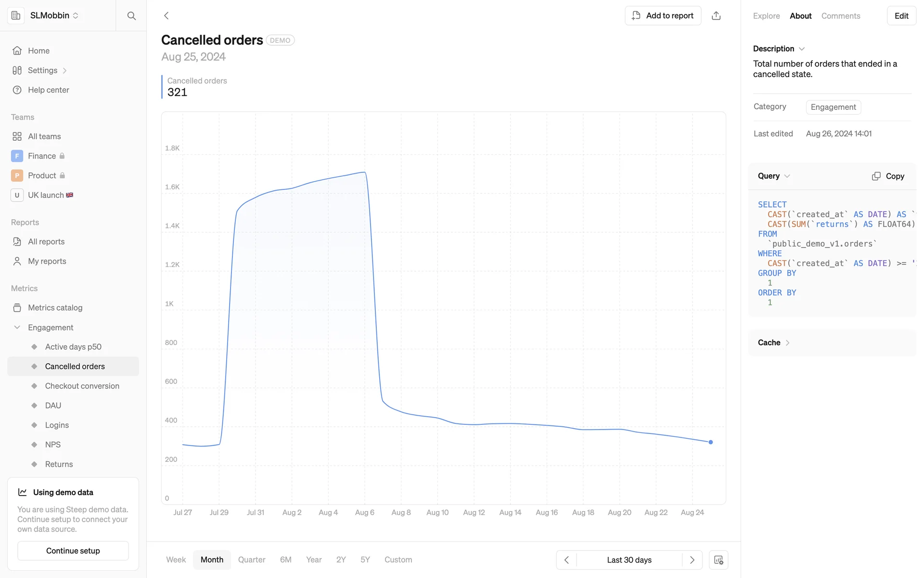Select the Year time range
924x578 pixels.
(x=314, y=560)
